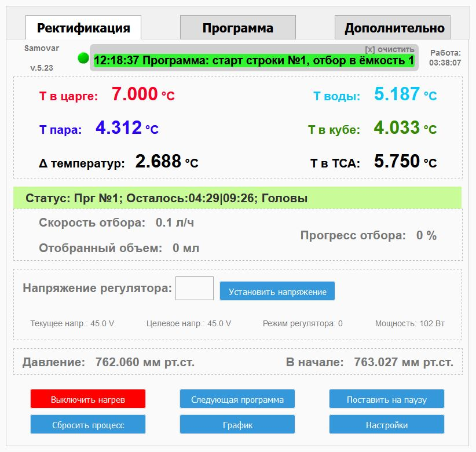
Task: Open the График chart button
Action: pos(237,424)
